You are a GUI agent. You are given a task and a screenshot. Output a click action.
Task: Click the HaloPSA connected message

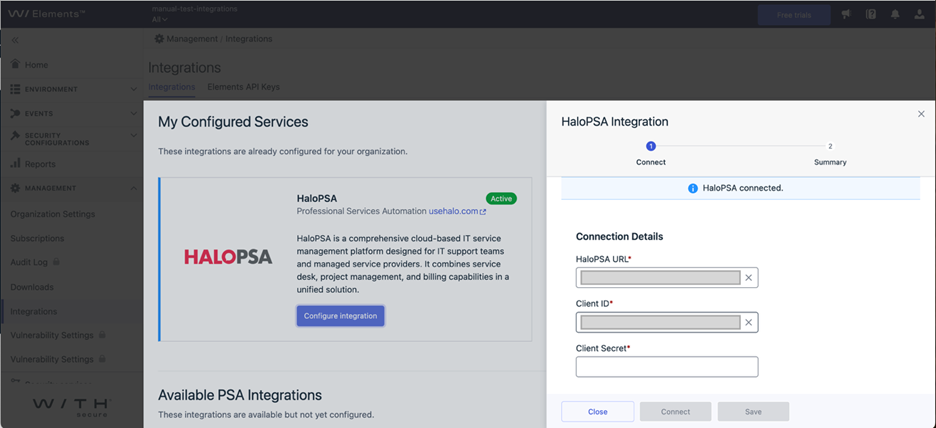743,188
